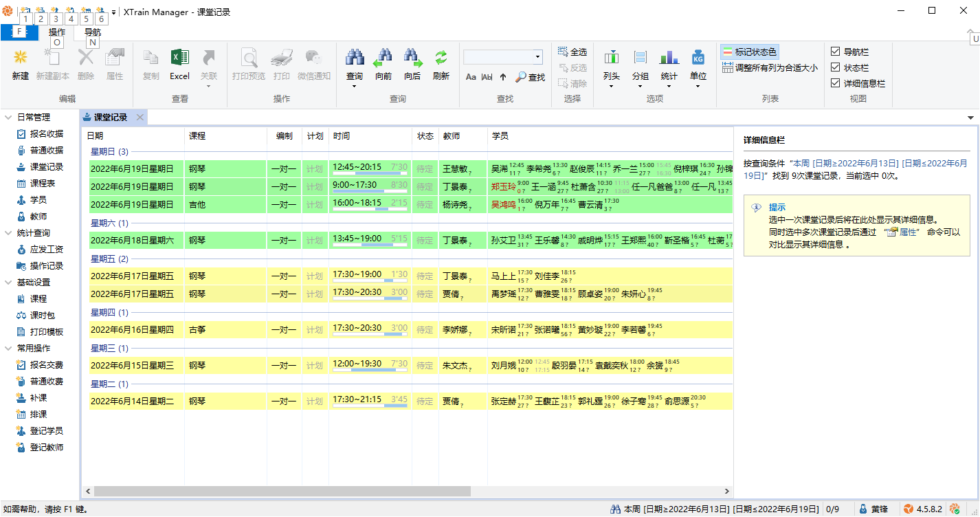Sort by 日期 column header
Screen dimensions: 980x517
(133, 136)
